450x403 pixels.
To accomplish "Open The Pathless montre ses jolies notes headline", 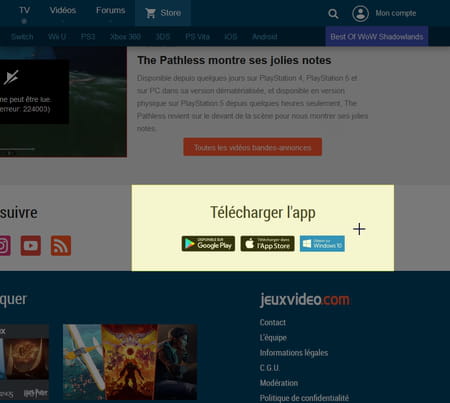I will click(x=234, y=60).
